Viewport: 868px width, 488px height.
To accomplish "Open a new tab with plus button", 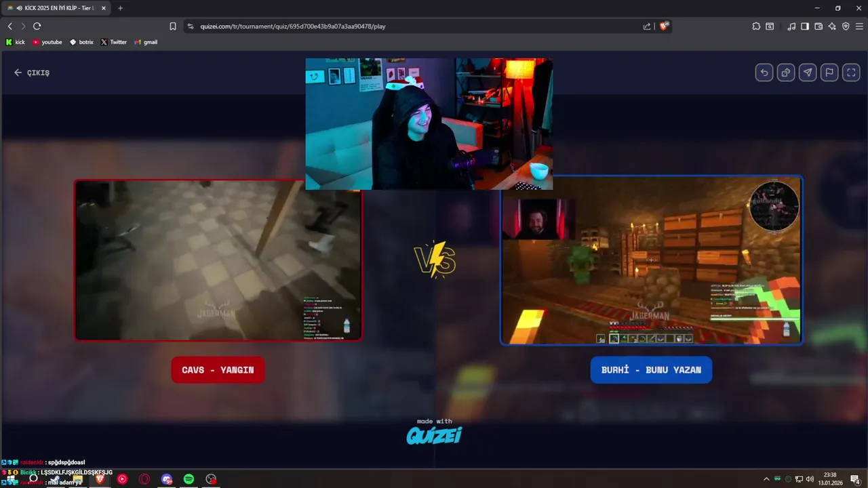I will [x=121, y=8].
